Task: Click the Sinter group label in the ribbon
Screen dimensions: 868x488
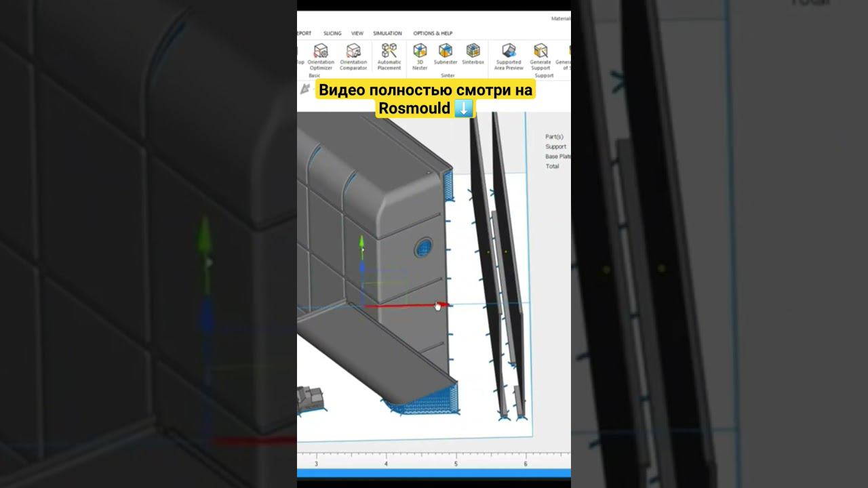Action: [448, 76]
